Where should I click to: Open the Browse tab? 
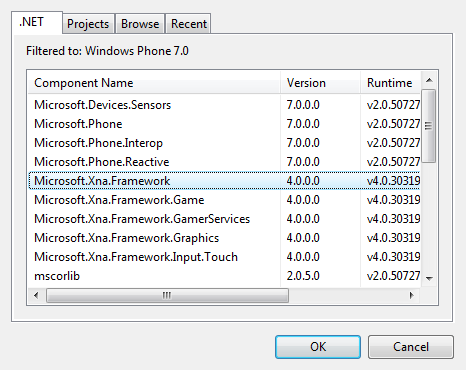pos(140,24)
